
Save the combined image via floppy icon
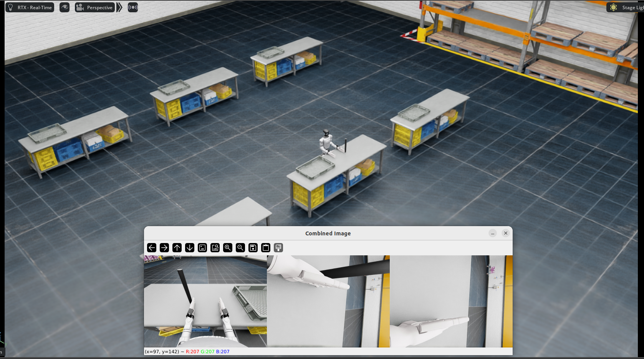(253, 248)
